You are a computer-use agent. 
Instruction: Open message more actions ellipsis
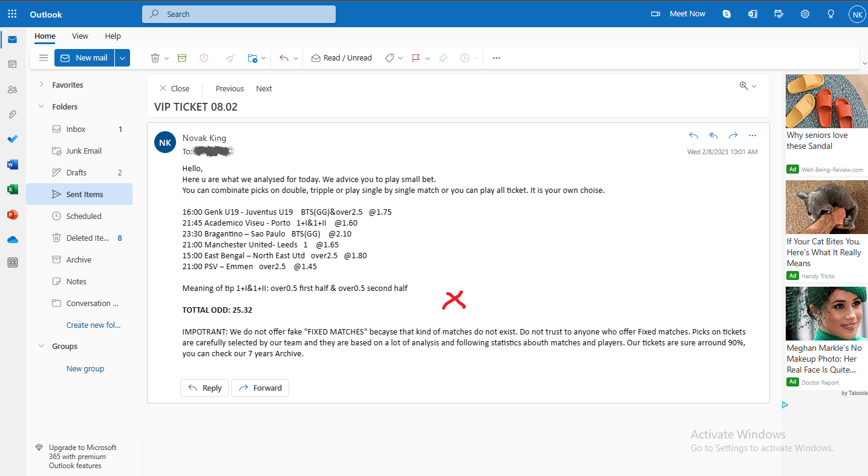click(752, 135)
